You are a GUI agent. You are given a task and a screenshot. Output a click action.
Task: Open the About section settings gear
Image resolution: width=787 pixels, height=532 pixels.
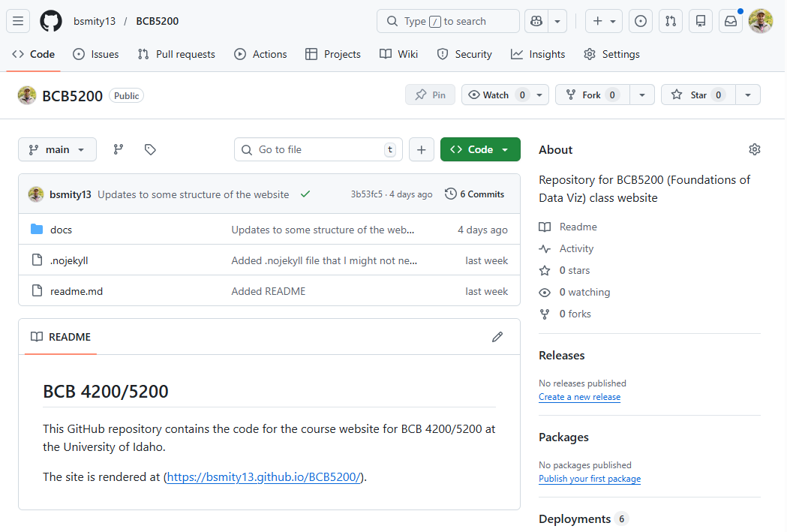755,149
